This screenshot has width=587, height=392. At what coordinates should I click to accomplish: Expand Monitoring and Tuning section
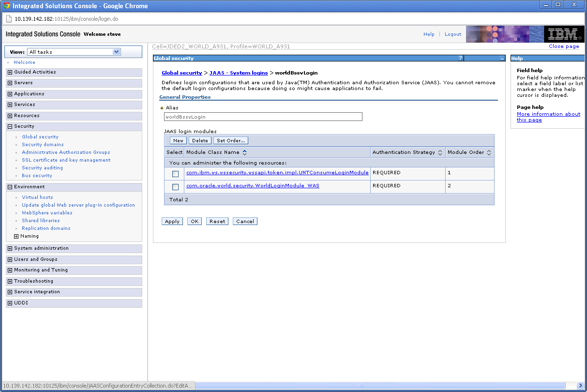10,270
